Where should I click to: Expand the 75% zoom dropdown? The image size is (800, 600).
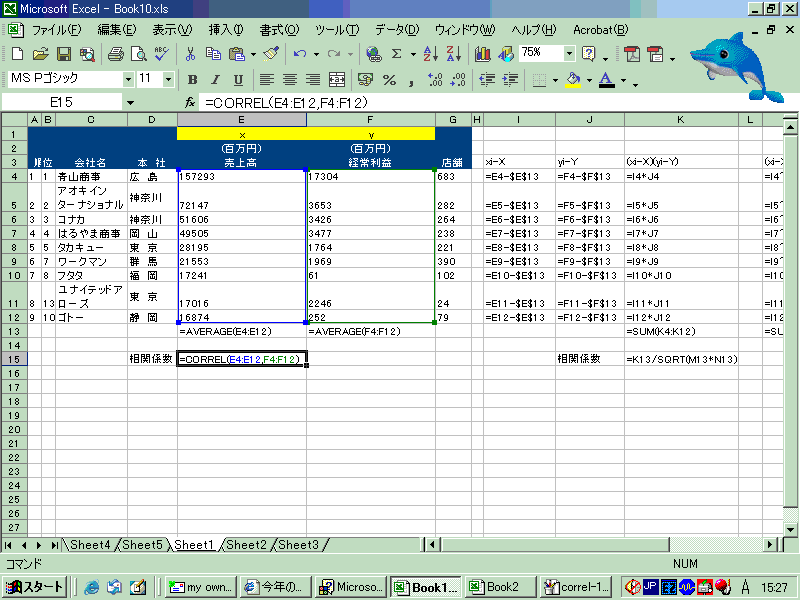[x=569, y=53]
